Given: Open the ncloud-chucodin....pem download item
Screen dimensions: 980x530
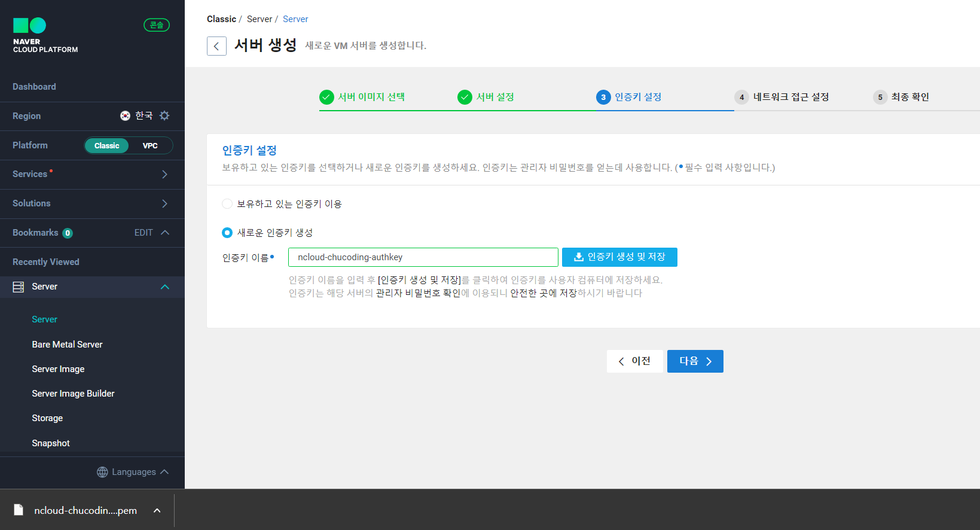Looking at the screenshot, I should coord(86,510).
